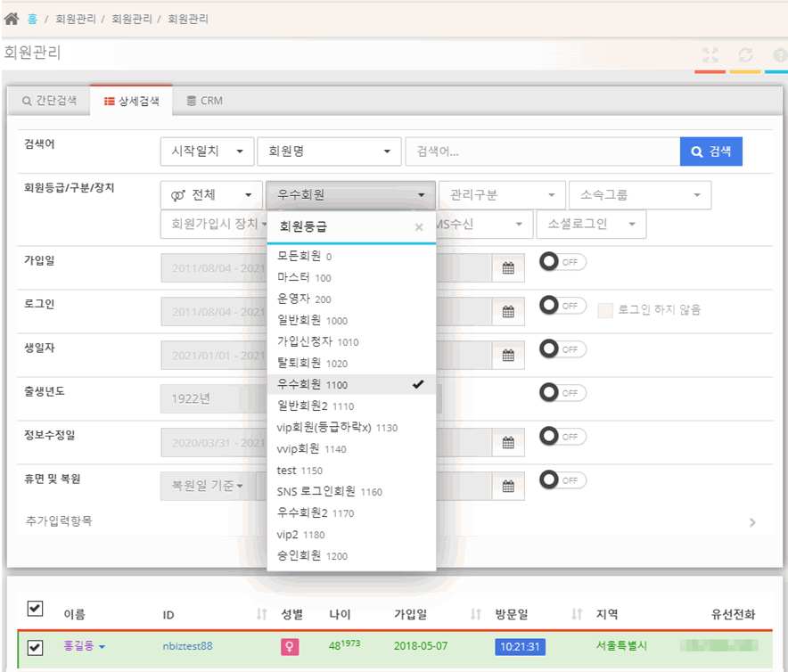Select 탈퇴회원 1020 option
The image size is (788, 672).
pyautogui.click(x=351, y=363)
